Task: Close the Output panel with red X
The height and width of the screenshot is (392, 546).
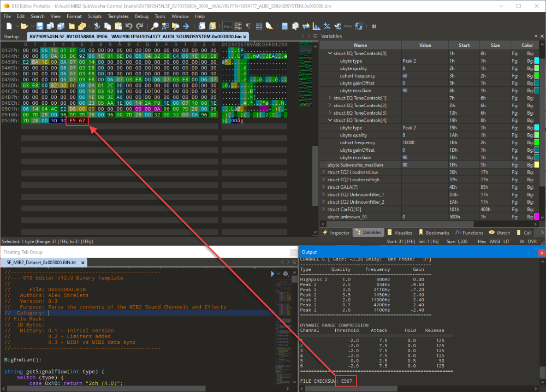Action: point(541,252)
